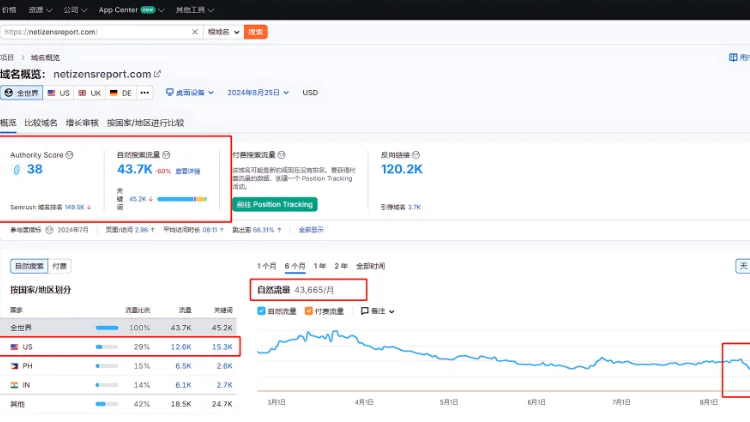
Task: Switch to the Growth Audit tab
Action: coord(82,123)
